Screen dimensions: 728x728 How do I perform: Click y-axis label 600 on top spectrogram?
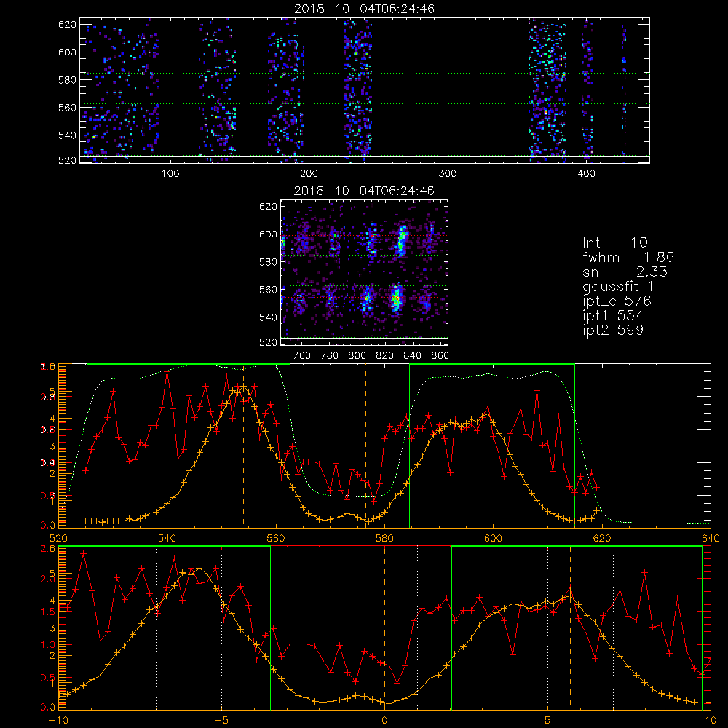(x=67, y=52)
